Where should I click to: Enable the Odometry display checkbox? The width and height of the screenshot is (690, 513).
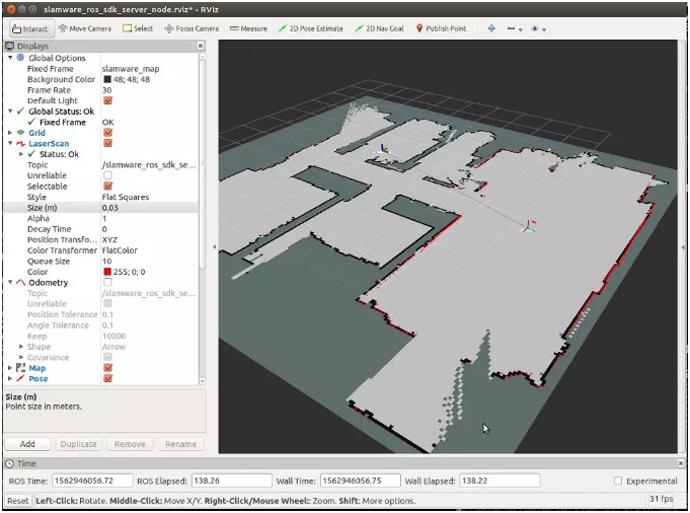click(108, 283)
